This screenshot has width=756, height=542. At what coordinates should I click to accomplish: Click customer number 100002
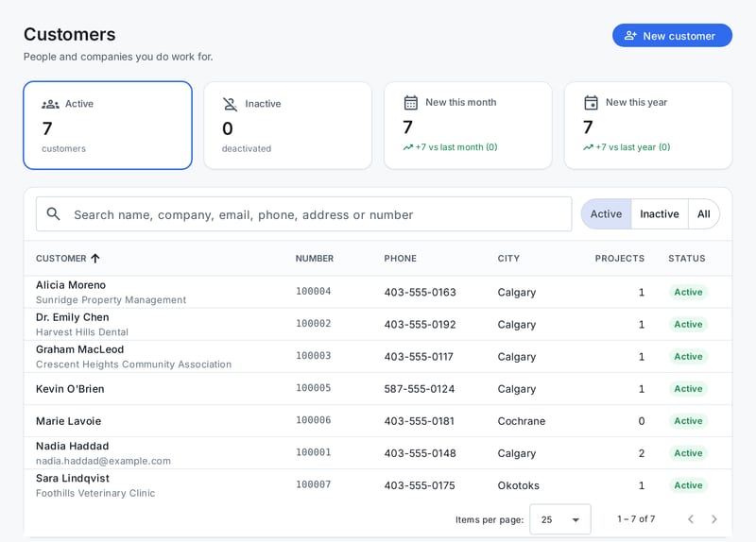[314, 323]
